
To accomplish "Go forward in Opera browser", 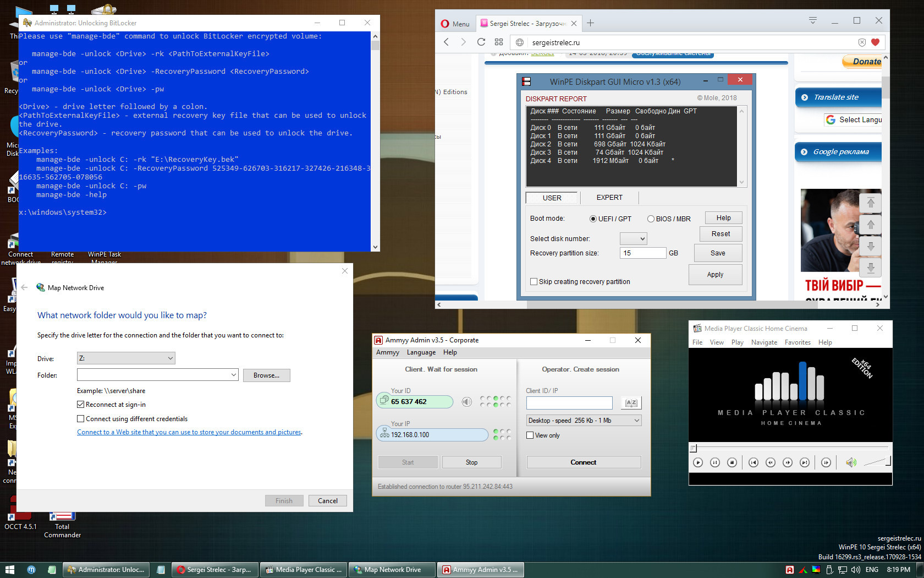I will coord(463,42).
